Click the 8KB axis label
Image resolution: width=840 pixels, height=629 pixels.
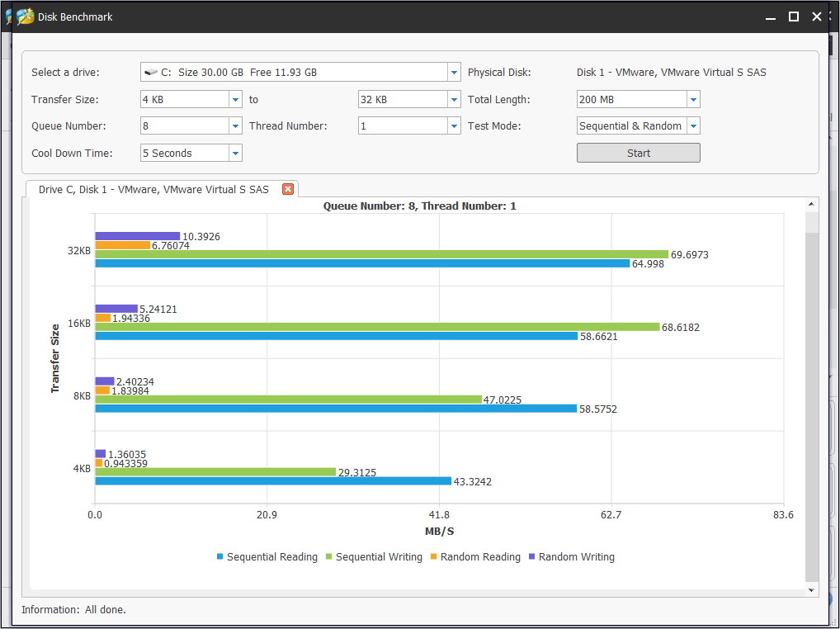(82, 396)
